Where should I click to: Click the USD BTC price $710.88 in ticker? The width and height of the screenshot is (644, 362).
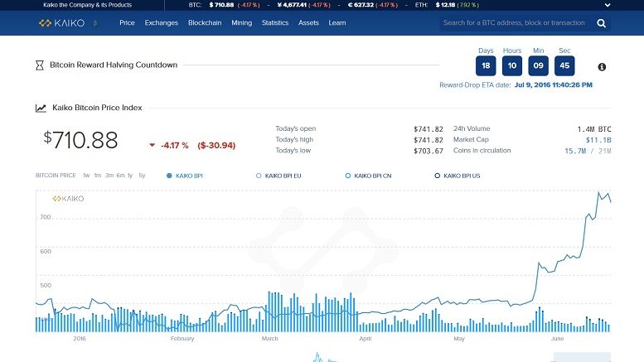[x=221, y=5]
